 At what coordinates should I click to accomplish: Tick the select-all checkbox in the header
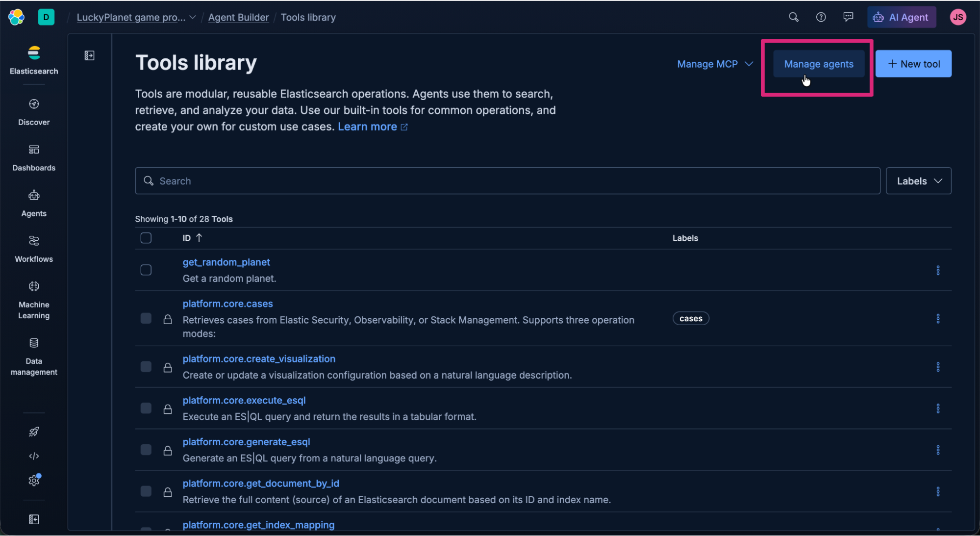(146, 238)
